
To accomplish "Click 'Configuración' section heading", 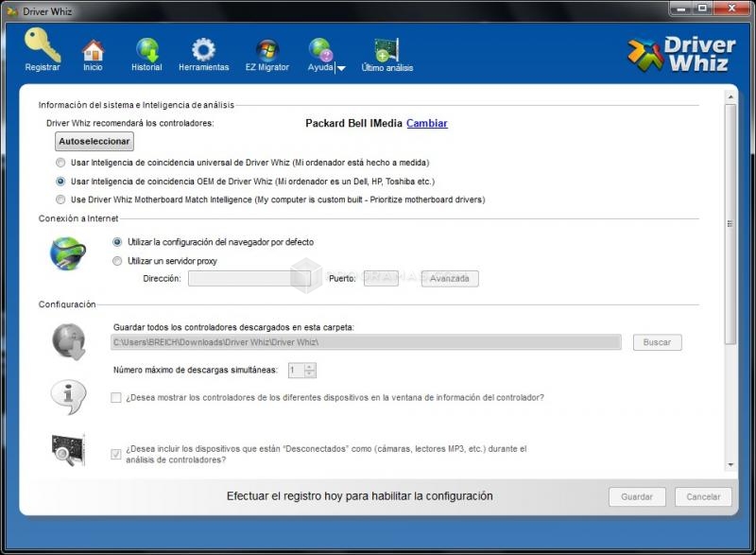I will (67, 304).
